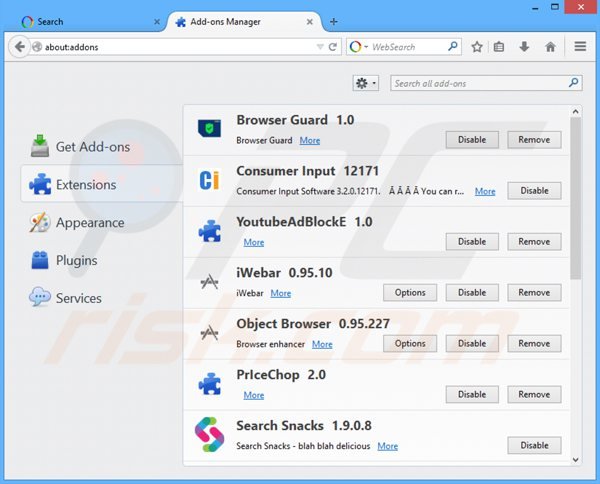Screen dimensions: 600x484
Task: Select the Search Snacks 1.9.0.8 title
Action: (304, 425)
